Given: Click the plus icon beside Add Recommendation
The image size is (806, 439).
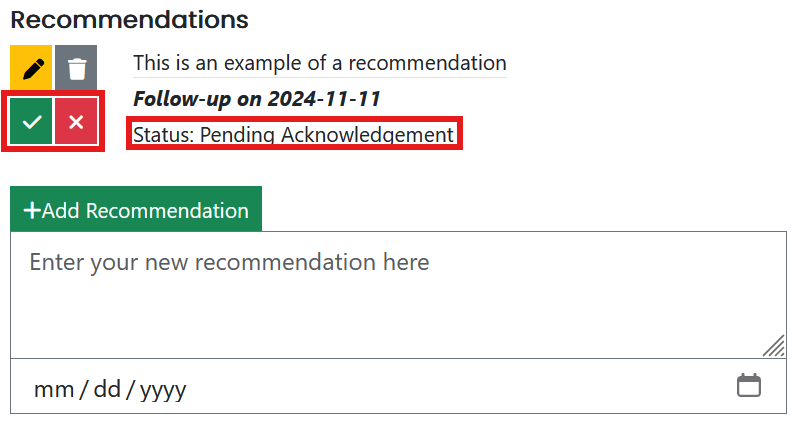Looking at the screenshot, I should point(32,211).
